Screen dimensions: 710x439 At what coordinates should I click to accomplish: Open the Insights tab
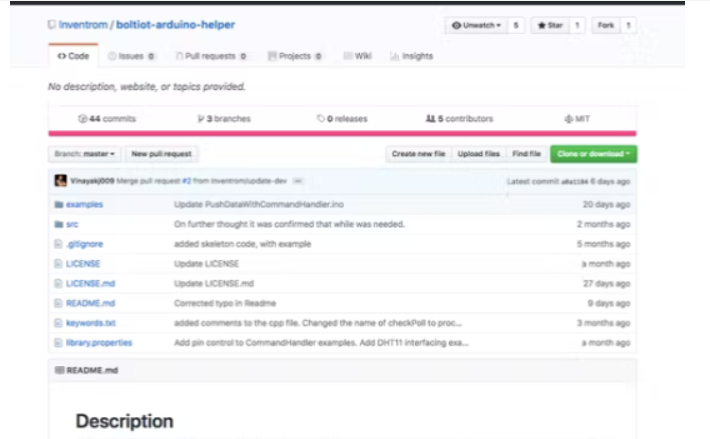pyautogui.click(x=412, y=56)
